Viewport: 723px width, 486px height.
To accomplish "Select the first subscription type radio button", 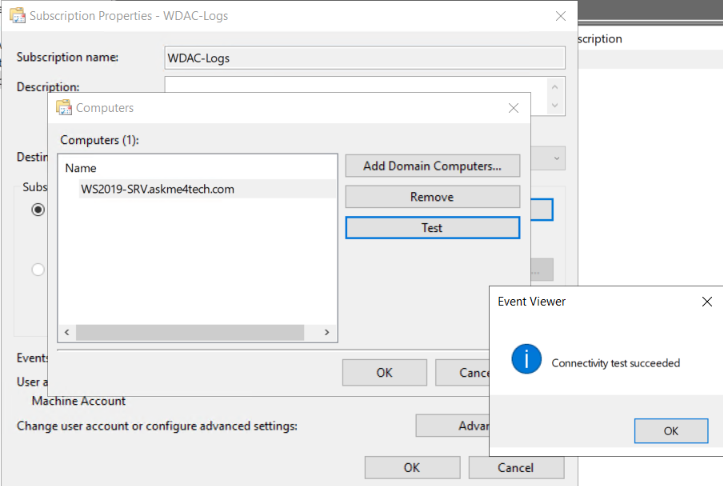I will (x=39, y=210).
